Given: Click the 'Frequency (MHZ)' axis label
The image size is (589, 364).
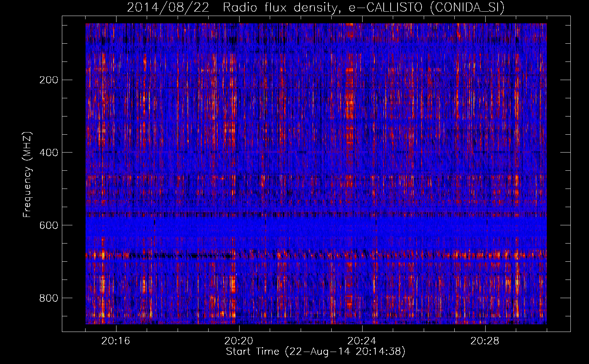Looking at the screenshot, I should click(27, 174).
